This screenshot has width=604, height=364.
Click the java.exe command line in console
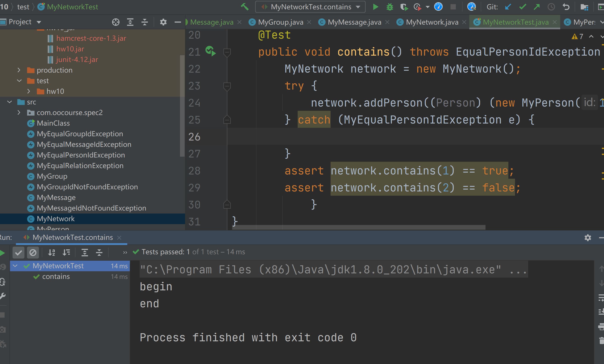(333, 270)
